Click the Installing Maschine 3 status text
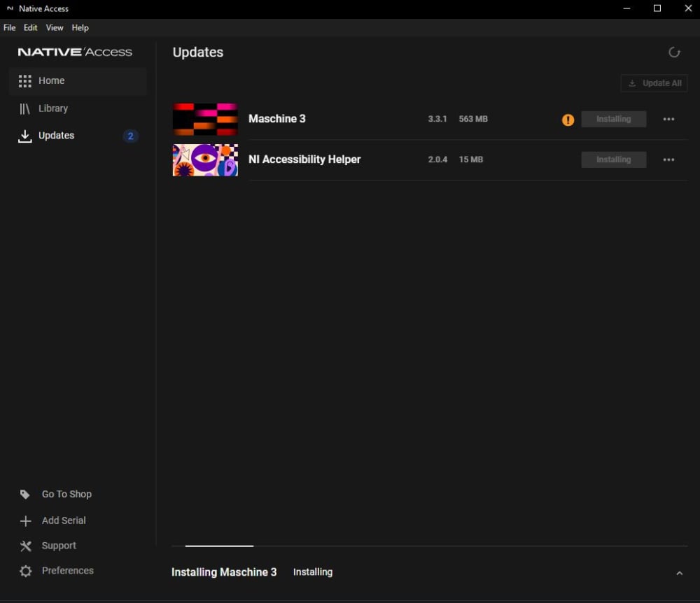The height and width of the screenshot is (603, 700). (224, 572)
